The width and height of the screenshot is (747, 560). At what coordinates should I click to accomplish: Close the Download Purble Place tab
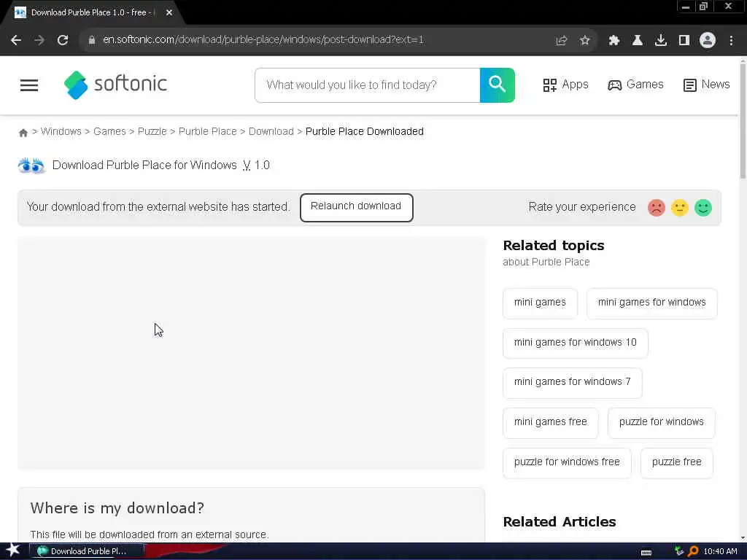169,13
